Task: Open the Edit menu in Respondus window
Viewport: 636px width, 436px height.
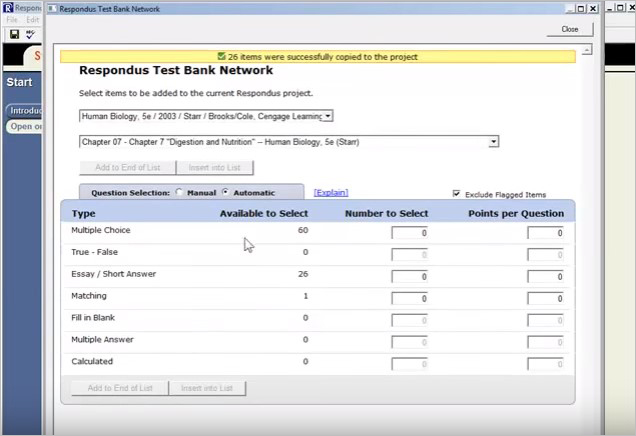Action: click(32, 20)
